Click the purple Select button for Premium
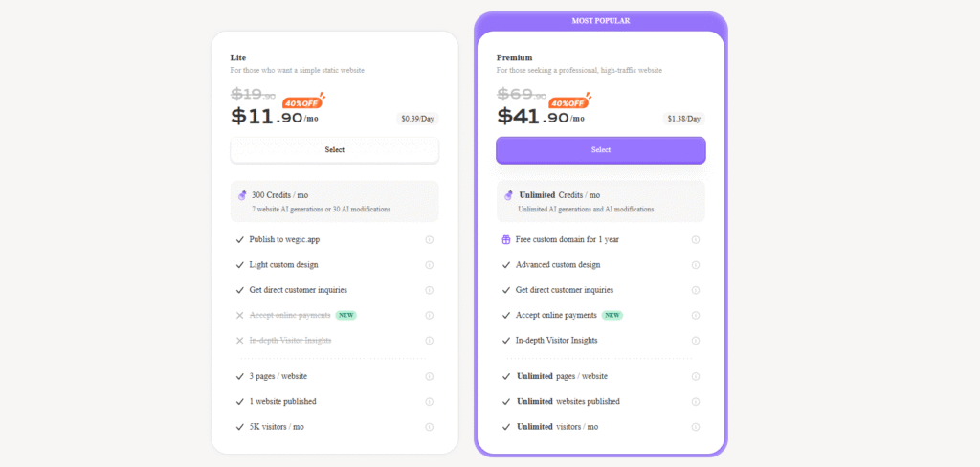 [x=601, y=150]
